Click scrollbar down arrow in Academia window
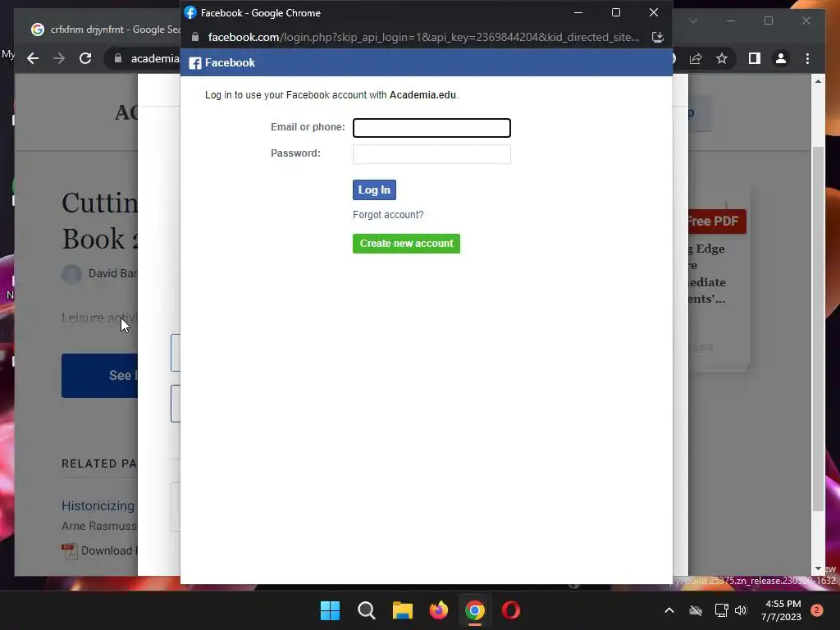 pyautogui.click(x=818, y=568)
